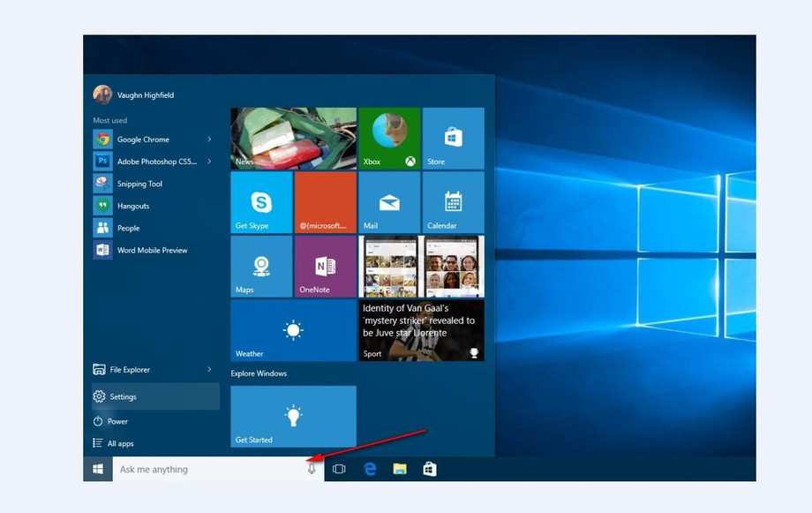Click the Most used heading
812x513 pixels.
109,120
